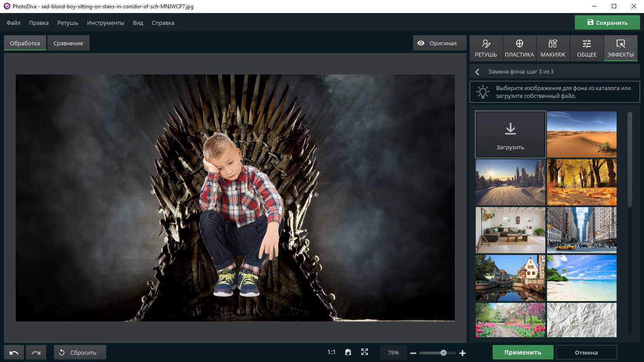Set zoom to 1:1 actual size
This screenshot has width=644, height=362.
click(331, 352)
